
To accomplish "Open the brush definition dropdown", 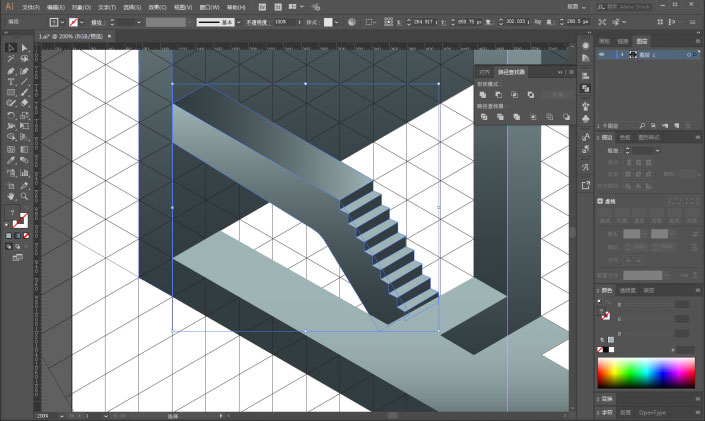I will tap(239, 22).
